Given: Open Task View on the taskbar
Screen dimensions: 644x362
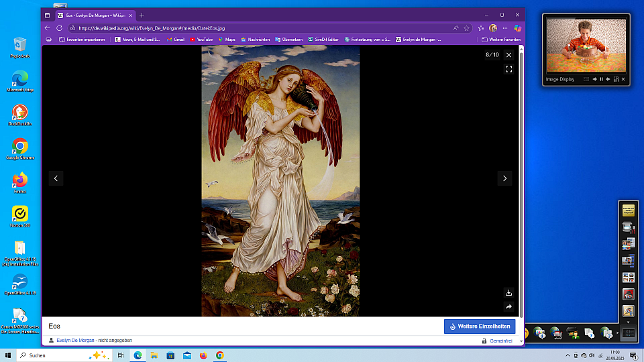Looking at the screenshot, I should click(x=120, y=355).
